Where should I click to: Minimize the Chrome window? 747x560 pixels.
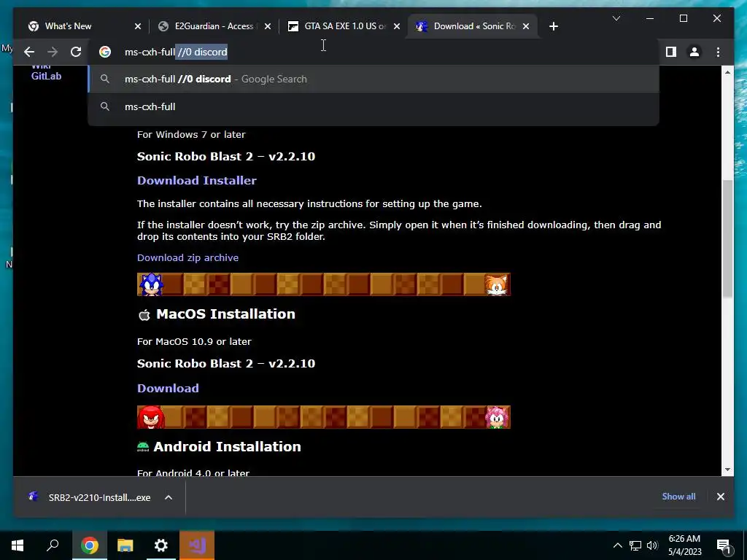650,18
